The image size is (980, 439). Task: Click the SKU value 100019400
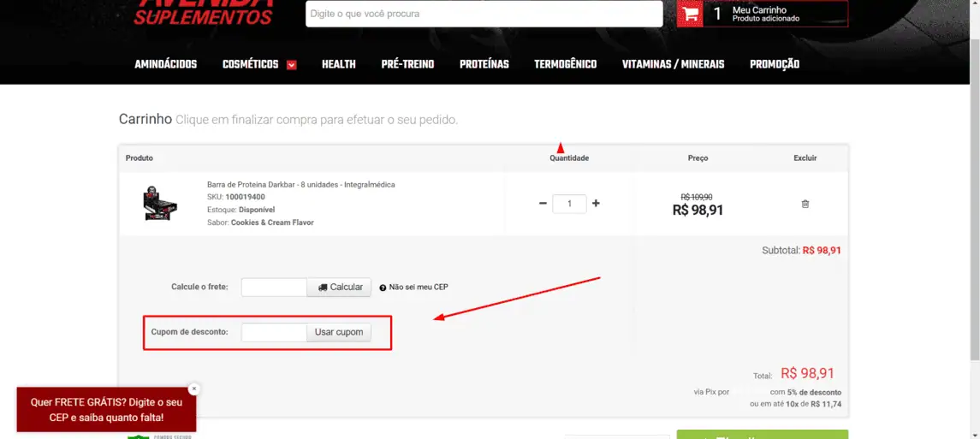(245, 198)
